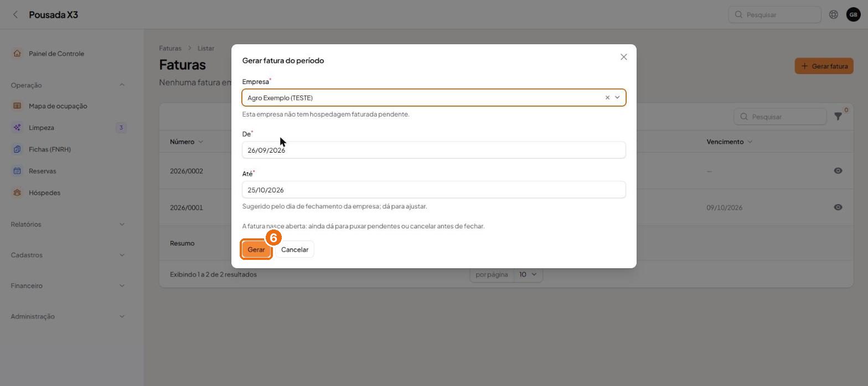The width and height of the screenshot is (868, 386).
Task: Open Painel de Controle home icon
Action: (x=17, y=54)
